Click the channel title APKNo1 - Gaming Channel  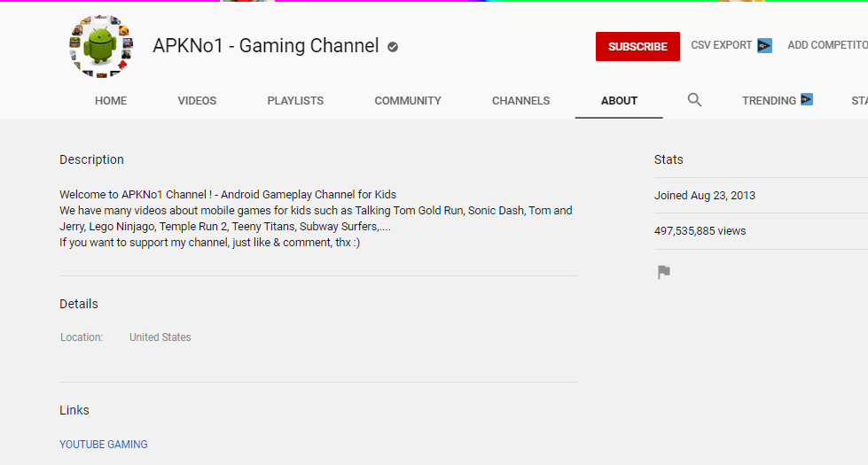pyautogui.click(x=266, y=46)
